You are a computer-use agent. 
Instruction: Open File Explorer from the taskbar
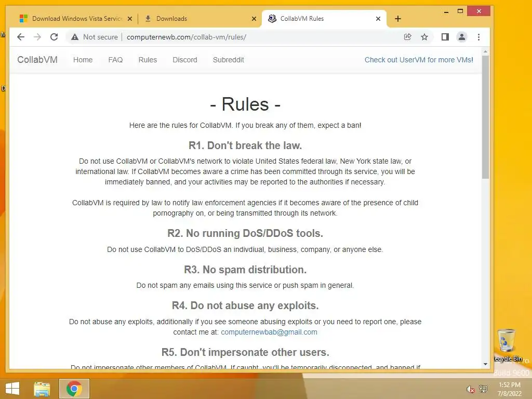tap(42, 389)
